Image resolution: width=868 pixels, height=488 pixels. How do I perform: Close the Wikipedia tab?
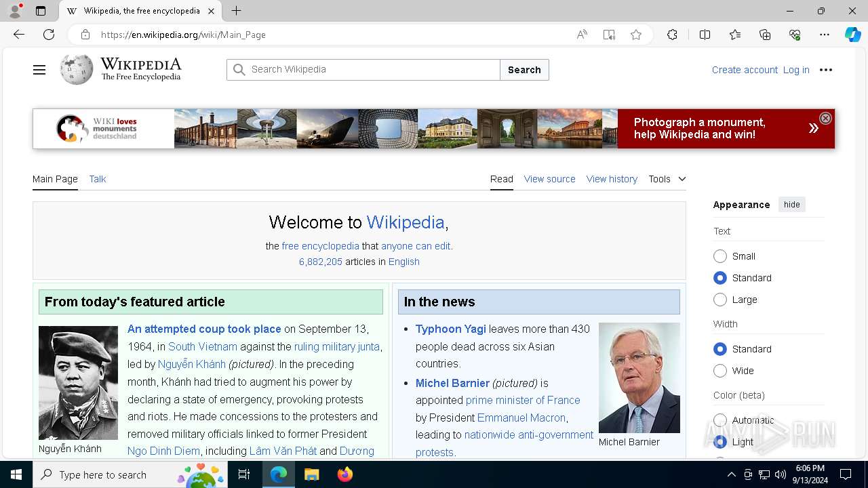point(212,11)
